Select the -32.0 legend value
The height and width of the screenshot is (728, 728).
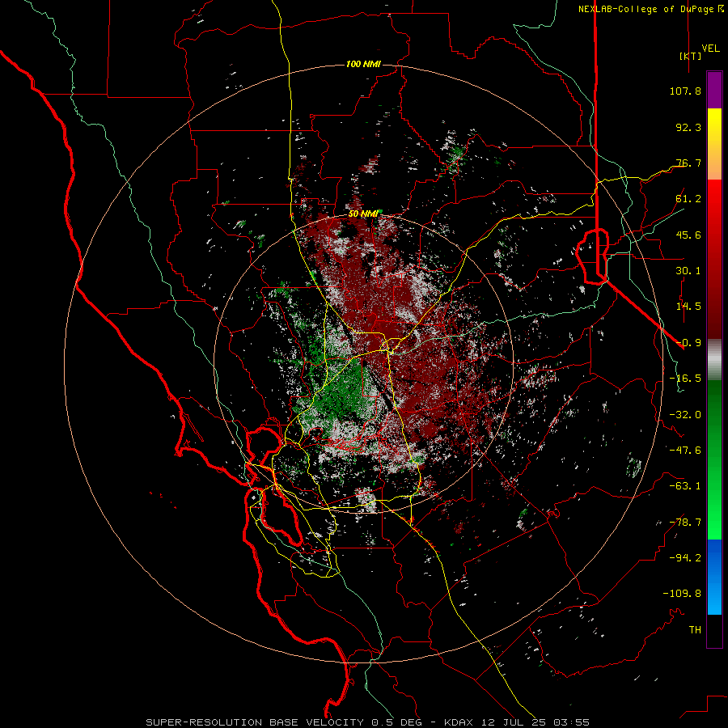click(685, 415)
